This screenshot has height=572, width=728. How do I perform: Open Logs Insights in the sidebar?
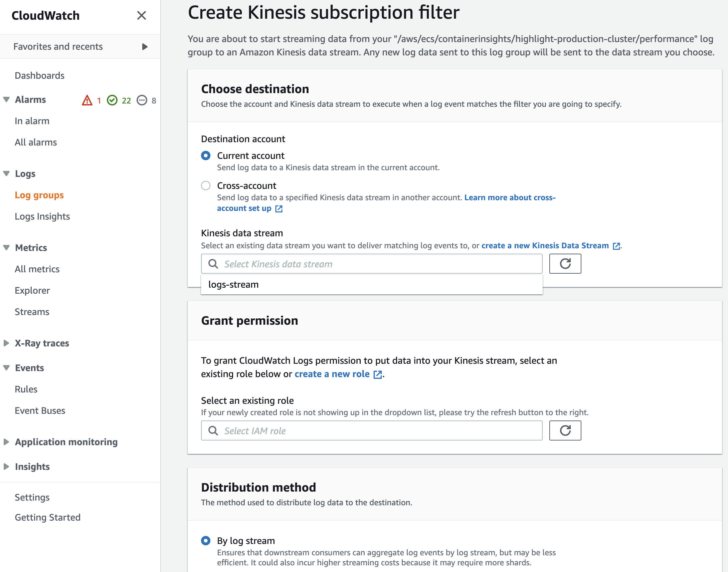click(x=42, y=216)
